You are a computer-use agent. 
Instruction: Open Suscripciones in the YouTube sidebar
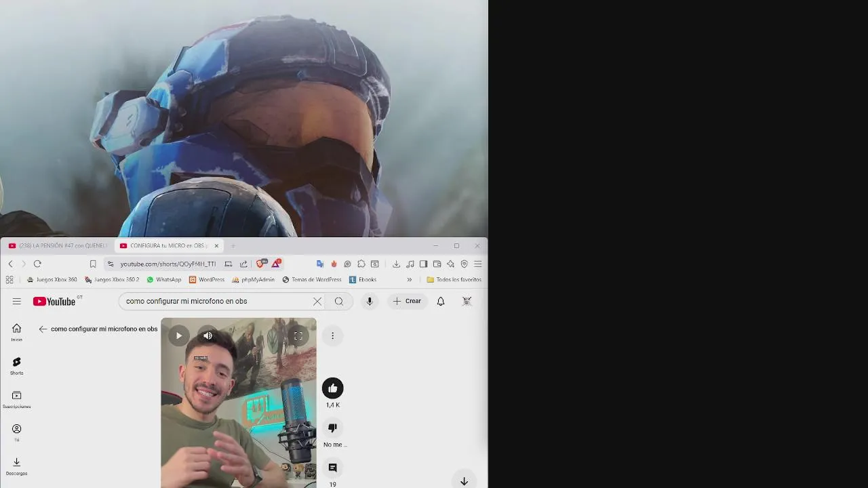tap(16, 399)
